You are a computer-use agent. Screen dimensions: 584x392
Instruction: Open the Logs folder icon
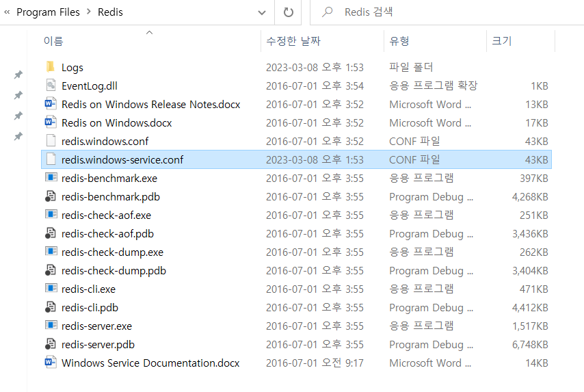[x=51, y=67]
